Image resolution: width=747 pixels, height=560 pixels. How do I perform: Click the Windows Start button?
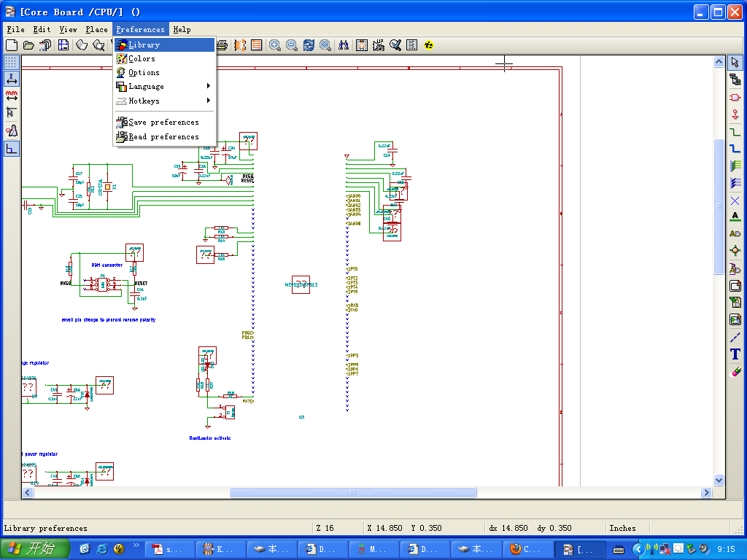tap(35, 549)
